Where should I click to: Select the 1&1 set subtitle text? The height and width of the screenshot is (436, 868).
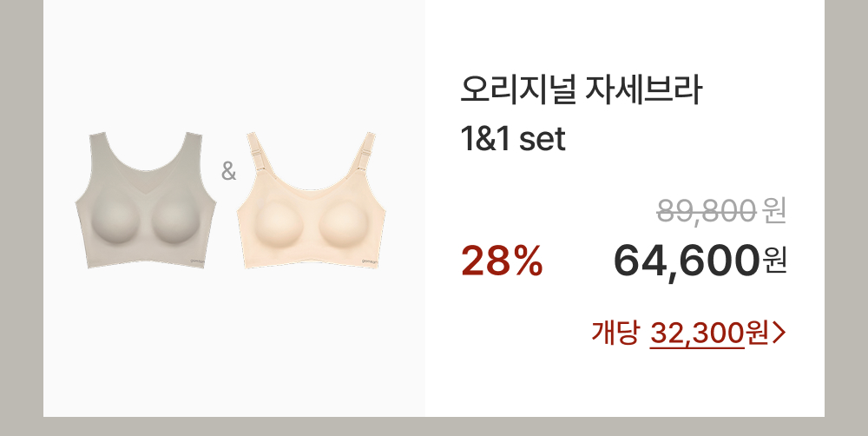point(513,139)
